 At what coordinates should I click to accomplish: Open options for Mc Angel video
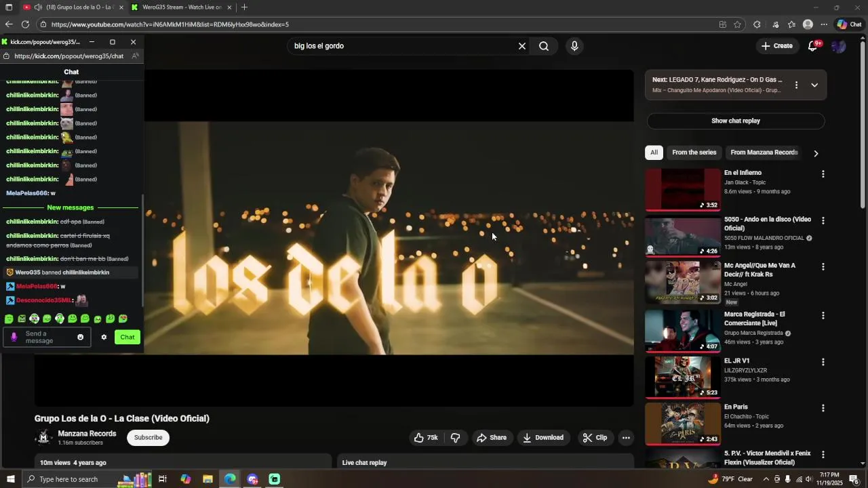point(823,267)
